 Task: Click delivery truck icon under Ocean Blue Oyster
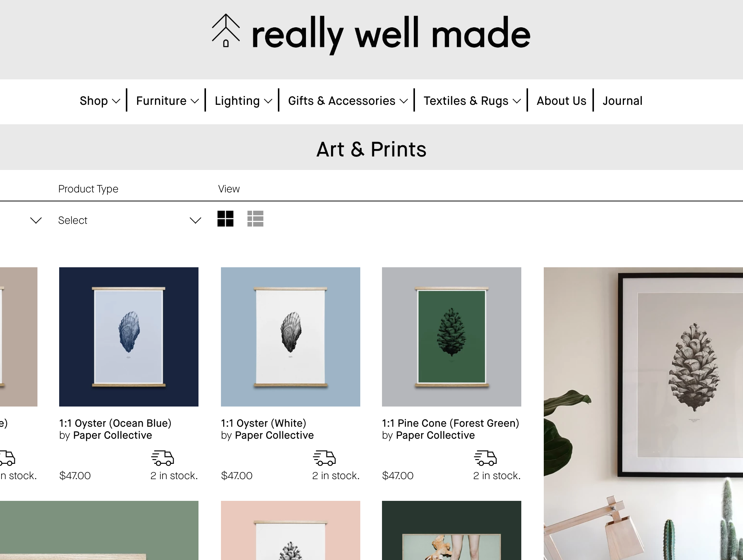[163, 458]
